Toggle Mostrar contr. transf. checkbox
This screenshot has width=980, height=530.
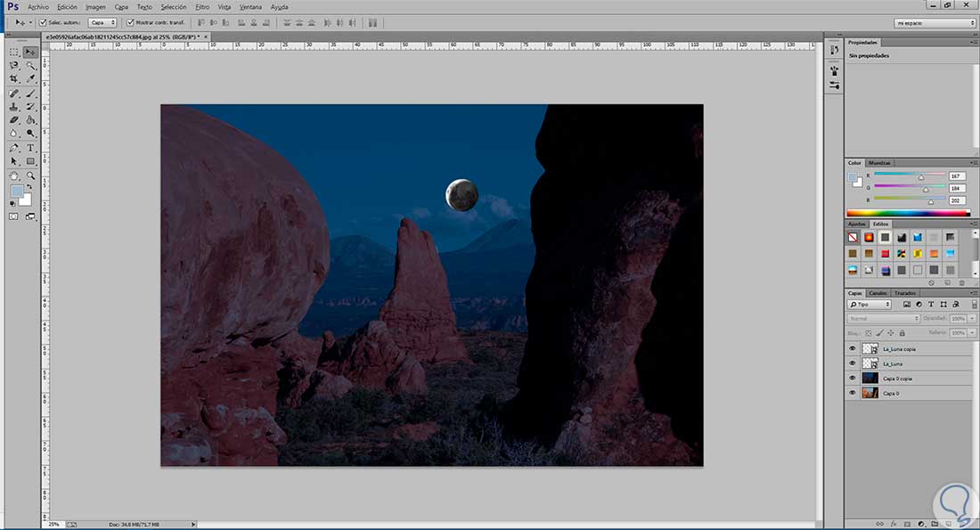point(130,22)
